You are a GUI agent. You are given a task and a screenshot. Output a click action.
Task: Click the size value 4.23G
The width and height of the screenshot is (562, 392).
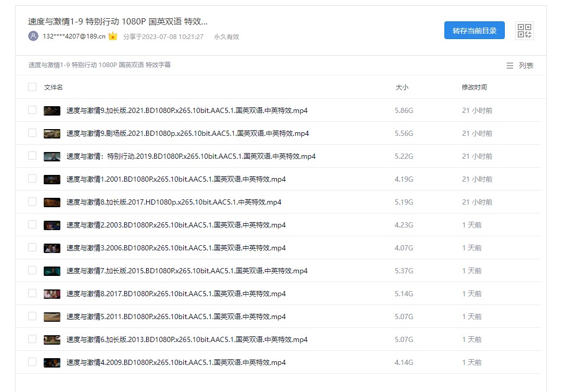(x=404, y=225)
